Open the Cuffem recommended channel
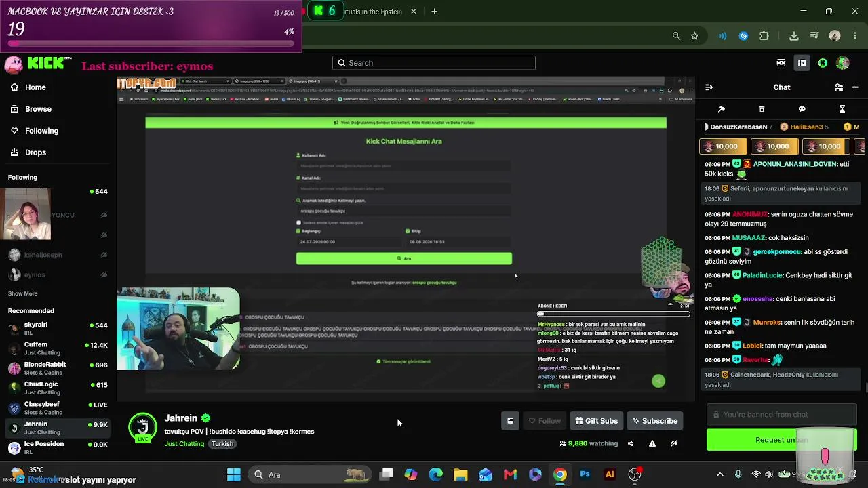Screen dimensions: 868x488 pyautogui.click(x=57, y=348)
